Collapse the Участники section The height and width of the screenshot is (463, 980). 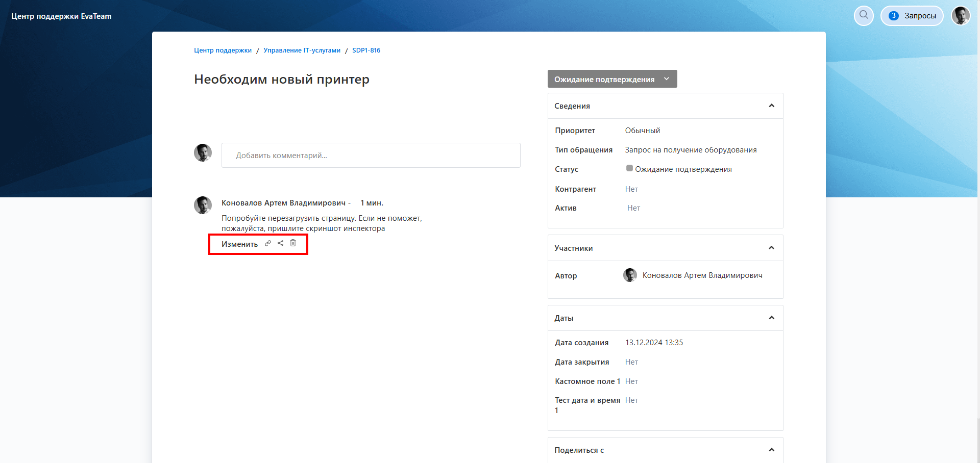pyautogui.click(x=771, y=248)
